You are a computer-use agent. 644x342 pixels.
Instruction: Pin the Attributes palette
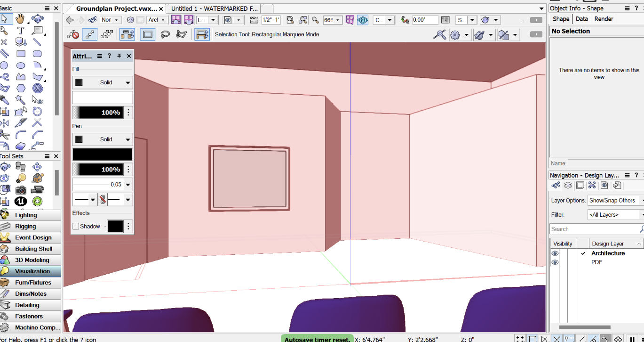(x=119, y=56)
